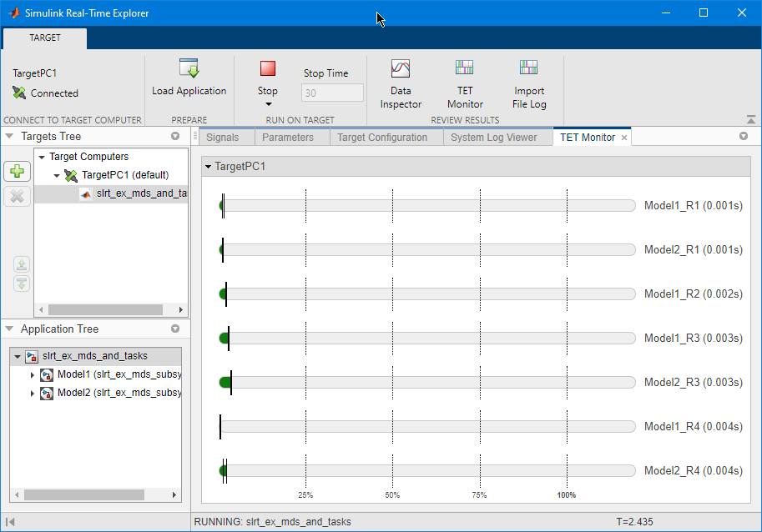Click the move target up icon
This screenshot has width=762, height=532.
(x=22, y=264)
